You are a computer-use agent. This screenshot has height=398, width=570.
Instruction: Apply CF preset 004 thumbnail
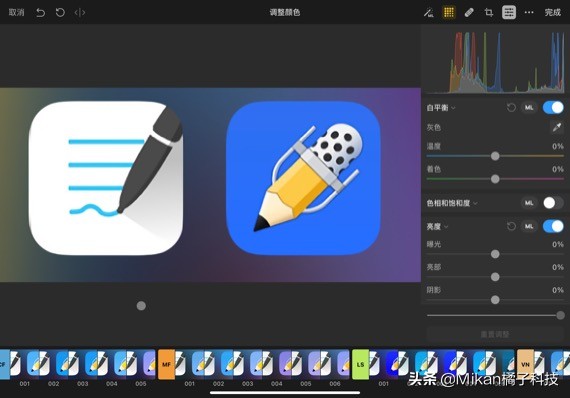pyautogui.click(x=112, y=364)
